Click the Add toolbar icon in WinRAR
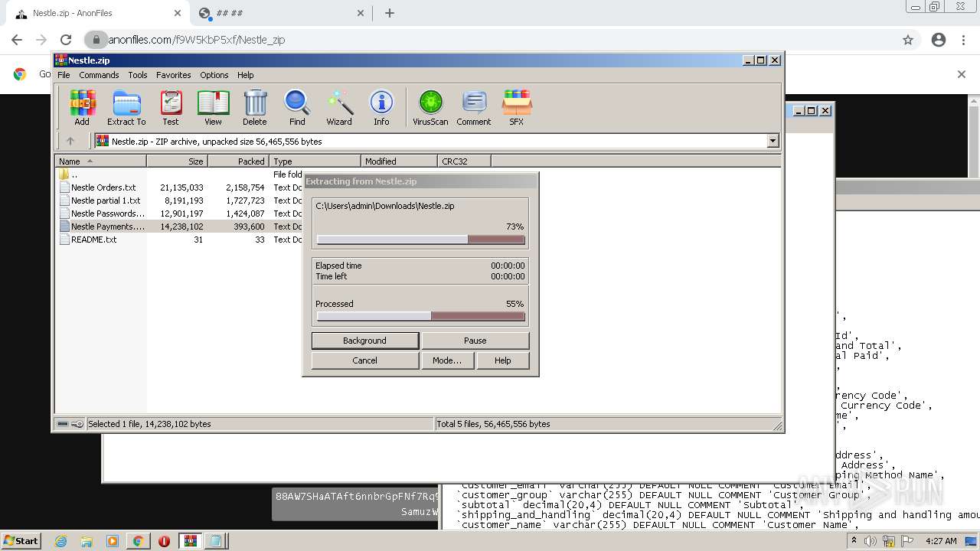980x551 pixels. coord(82,107)
